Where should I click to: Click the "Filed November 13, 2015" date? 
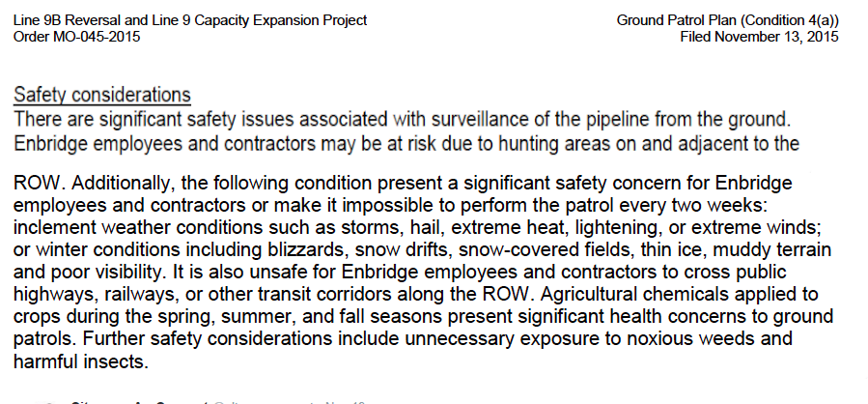[x=760, y=37]
